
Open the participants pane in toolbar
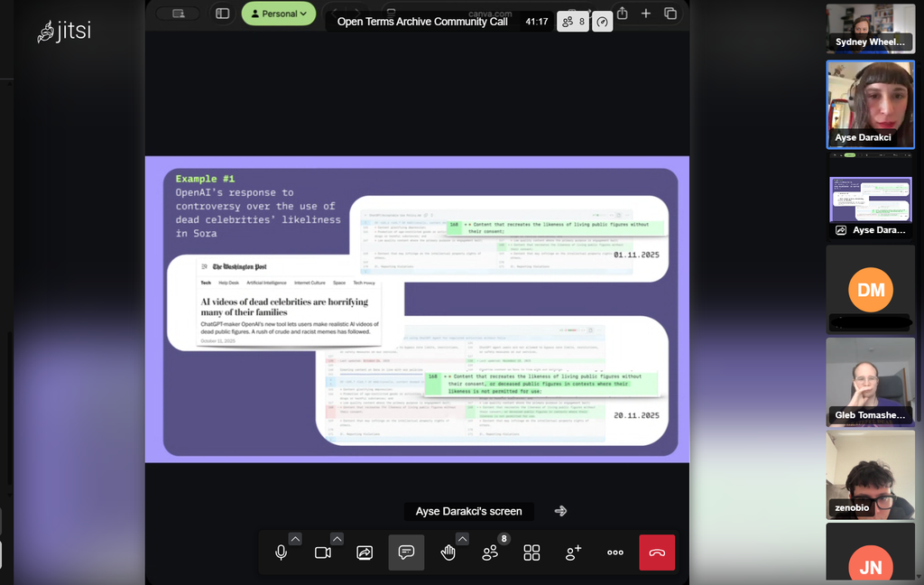point(490,552)
